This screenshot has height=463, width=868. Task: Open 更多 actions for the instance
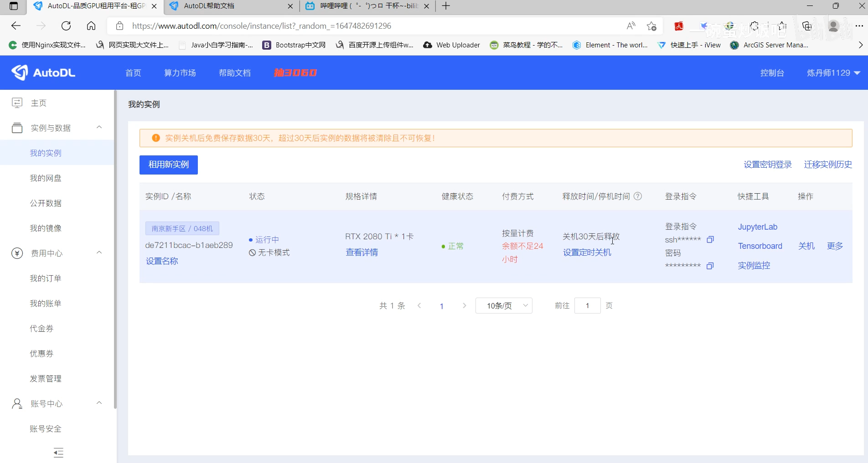[835, 246]
